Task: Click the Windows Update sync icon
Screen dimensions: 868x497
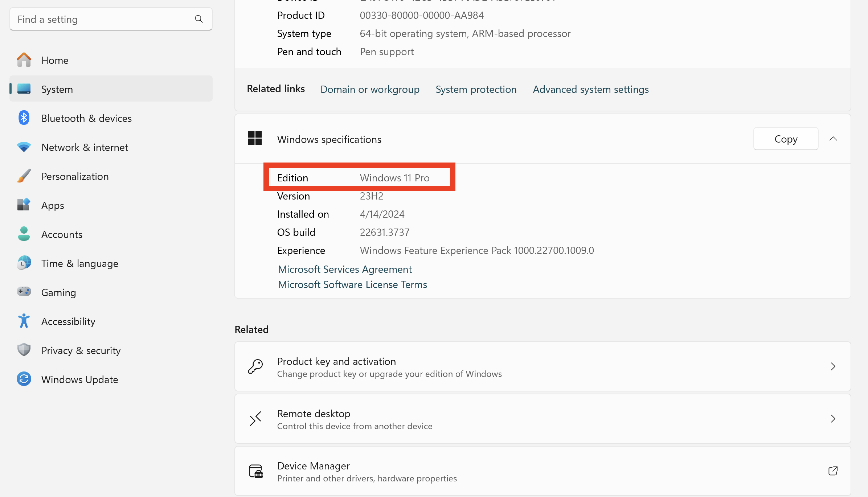Action: click(24, 379)
